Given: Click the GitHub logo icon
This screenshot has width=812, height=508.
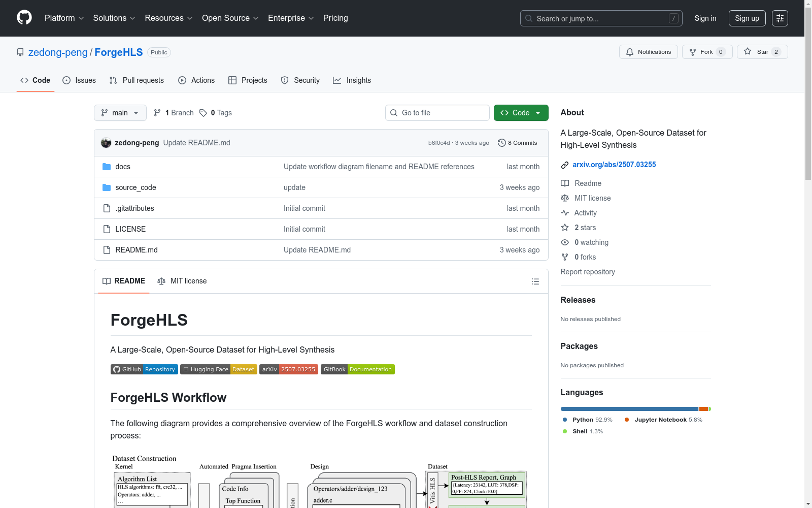Looking at the screenshot, I should (24, 18).
